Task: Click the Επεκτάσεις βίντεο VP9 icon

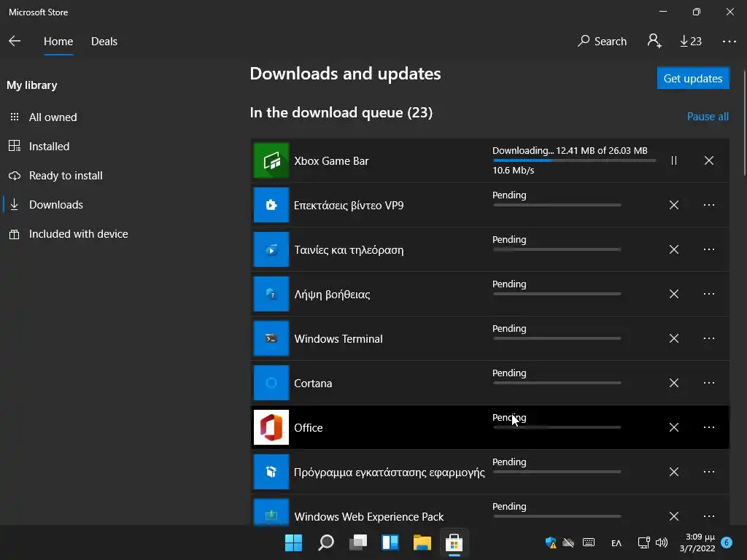Action: point(271,205)
